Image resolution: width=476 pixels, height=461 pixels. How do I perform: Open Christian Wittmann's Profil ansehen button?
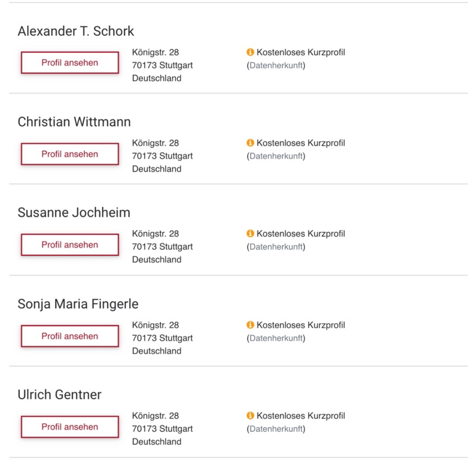point(70,154)
